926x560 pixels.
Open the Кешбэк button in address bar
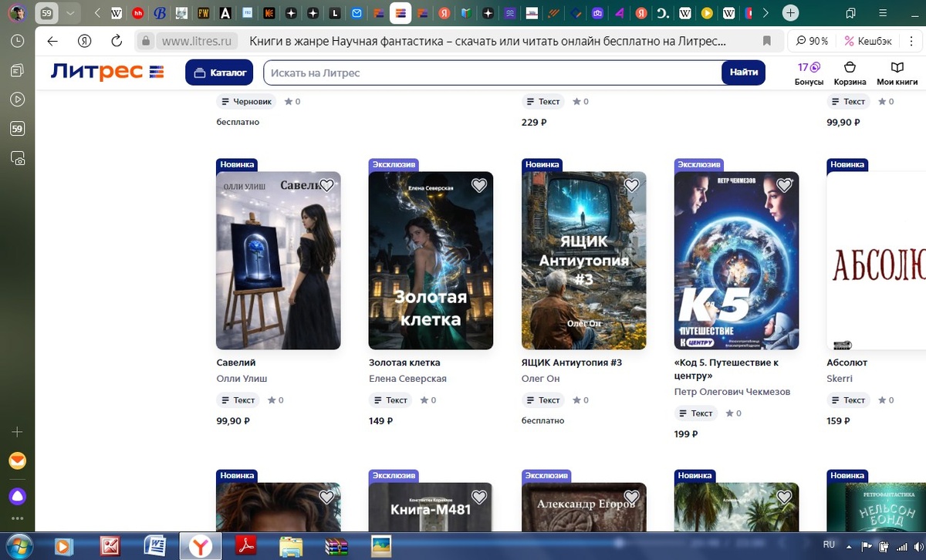[x=869, y=41]
